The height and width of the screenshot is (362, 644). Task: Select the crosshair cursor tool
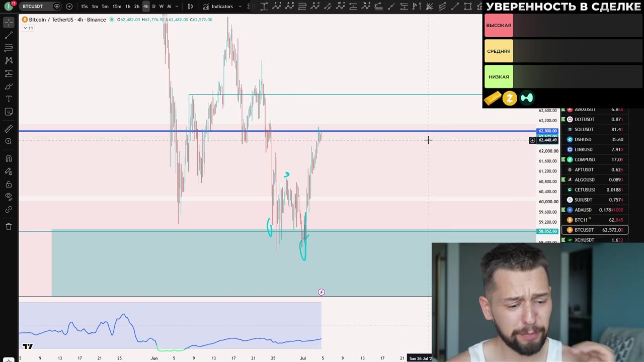9,23
